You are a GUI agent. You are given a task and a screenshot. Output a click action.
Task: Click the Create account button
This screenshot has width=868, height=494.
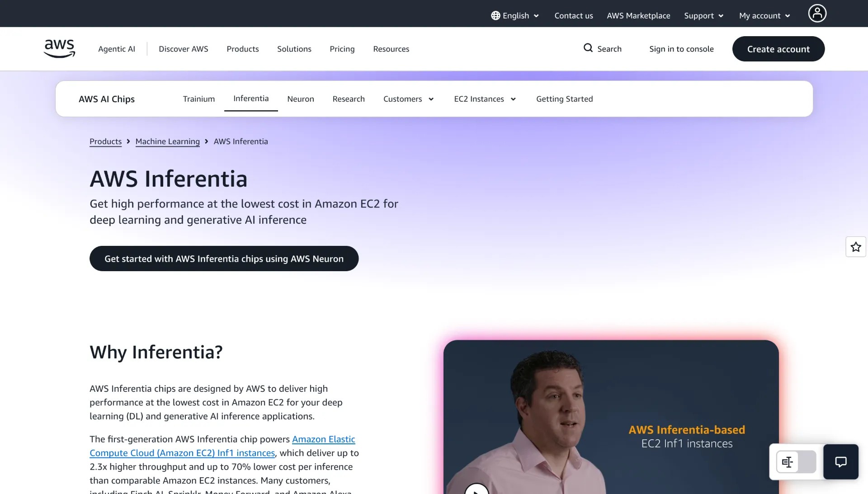[778, 49]
